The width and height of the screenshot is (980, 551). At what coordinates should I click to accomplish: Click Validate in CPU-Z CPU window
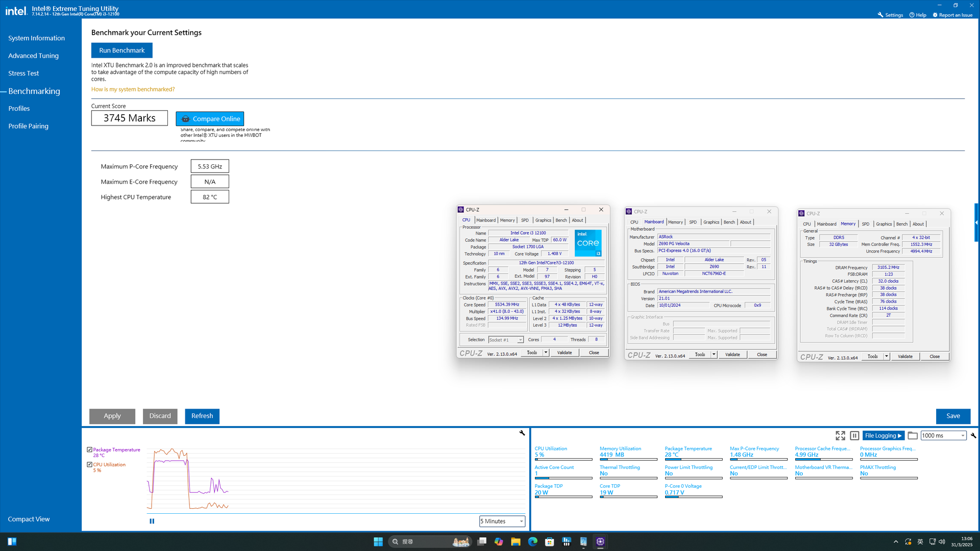565,353
